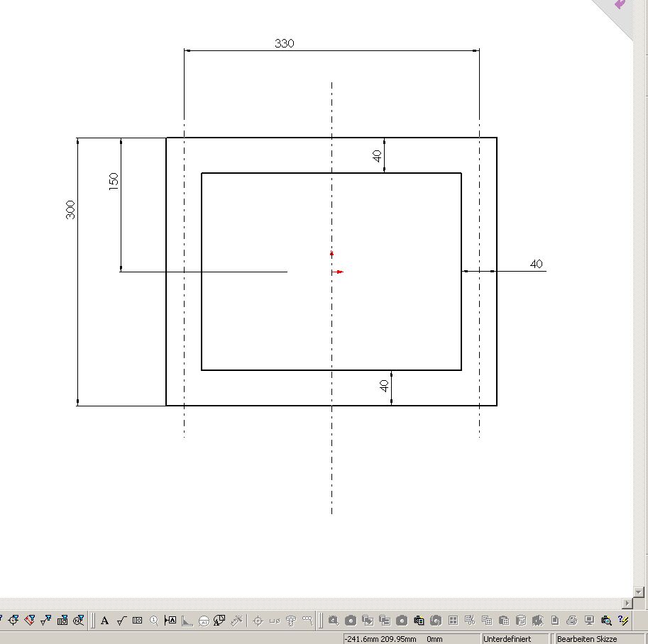Image resolution: width=648 pixels, height=644 pixels.
Task: Toggle the crosshair point selection filter
Action: 13,620
